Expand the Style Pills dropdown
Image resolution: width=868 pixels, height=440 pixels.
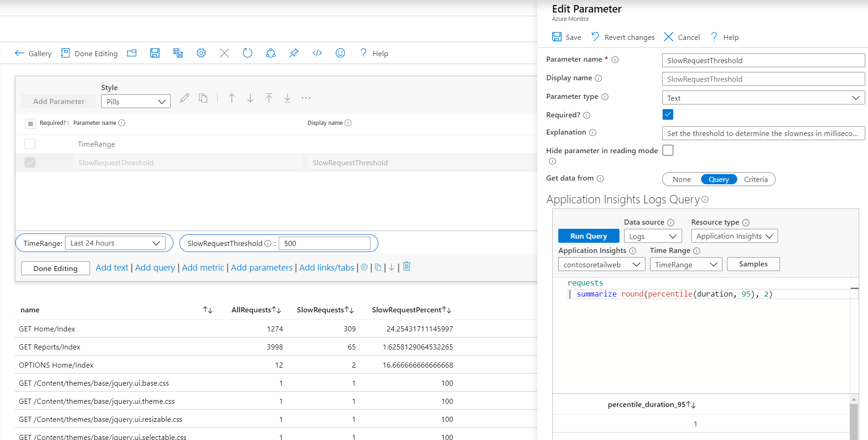pos(135,102)
